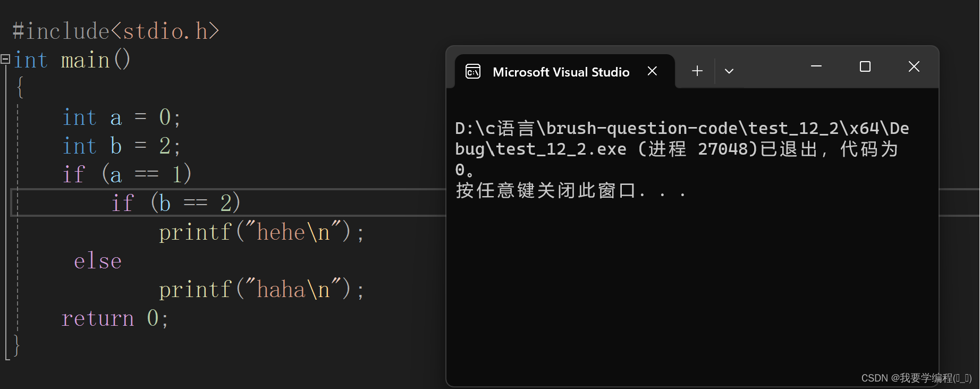Click the #include<stdio.h> line
980x389 pixels.
[x=116, y=31]
